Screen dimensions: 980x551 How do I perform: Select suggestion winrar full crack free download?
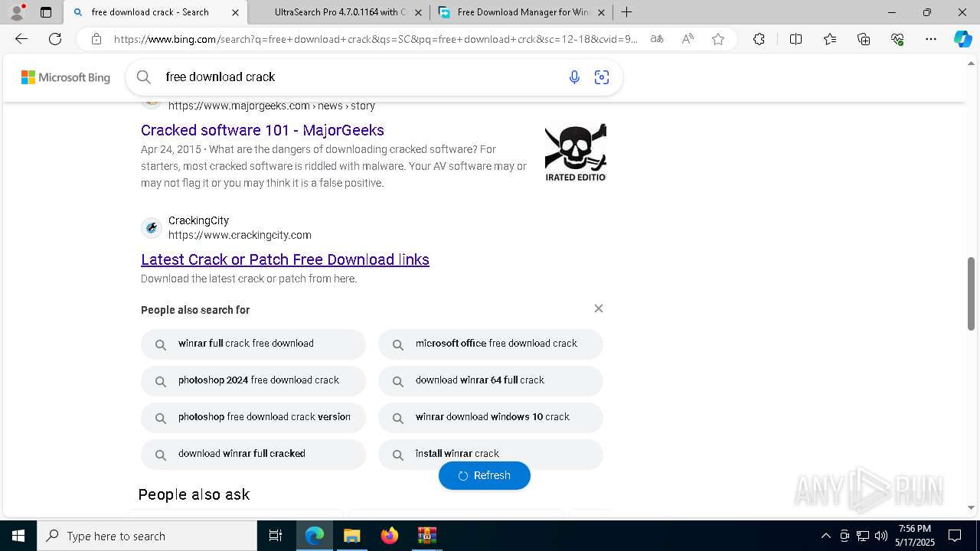click(x=253, y=344)
